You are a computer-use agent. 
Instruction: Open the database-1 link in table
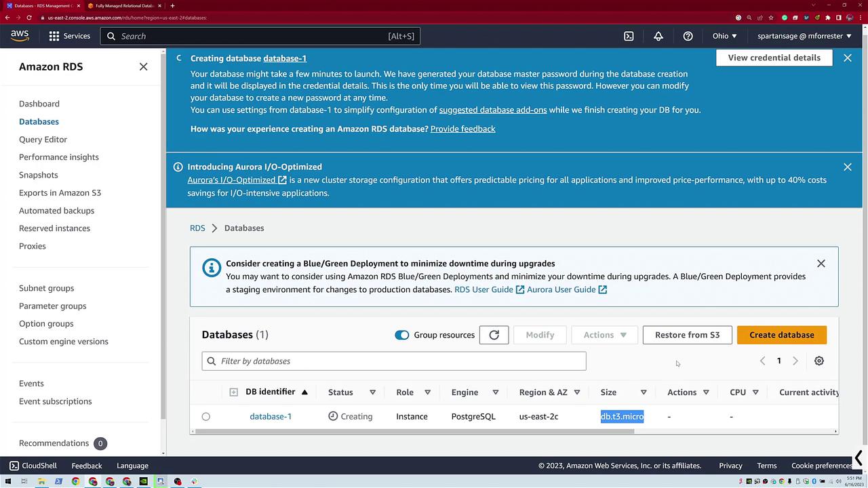[271, 416]
